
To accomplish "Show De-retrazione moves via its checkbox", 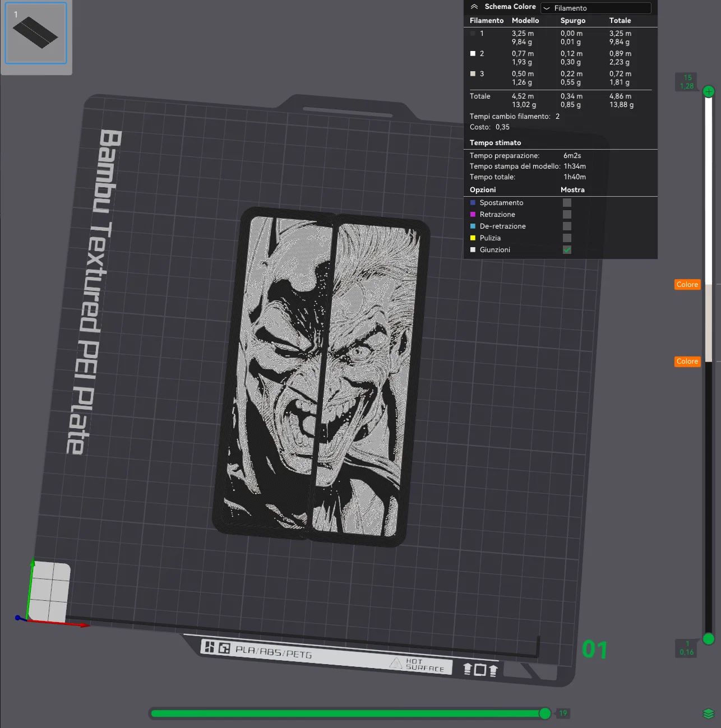I will 567,226.
